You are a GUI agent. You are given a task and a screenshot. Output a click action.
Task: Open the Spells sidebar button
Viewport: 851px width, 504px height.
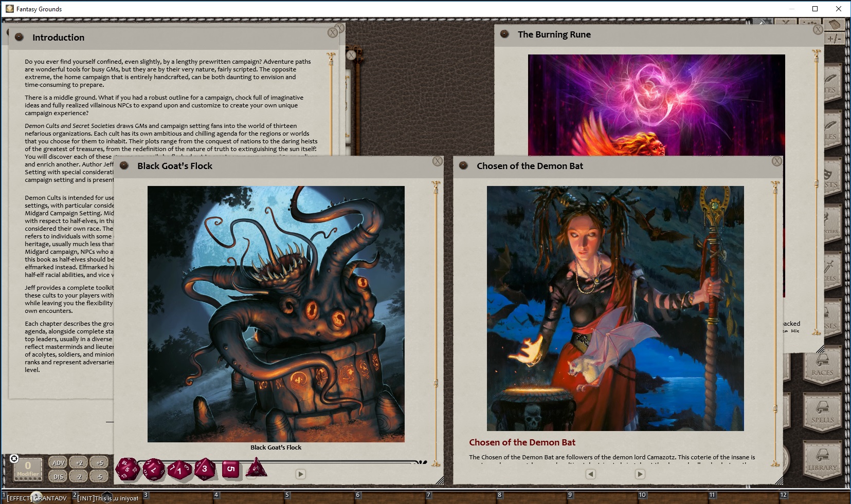coord(822,412)
